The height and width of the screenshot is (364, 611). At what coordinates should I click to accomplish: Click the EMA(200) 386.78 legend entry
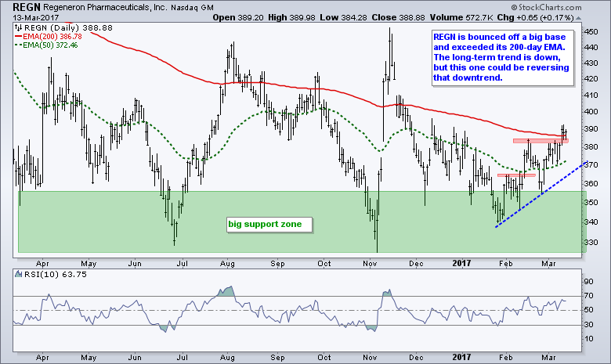52,37
